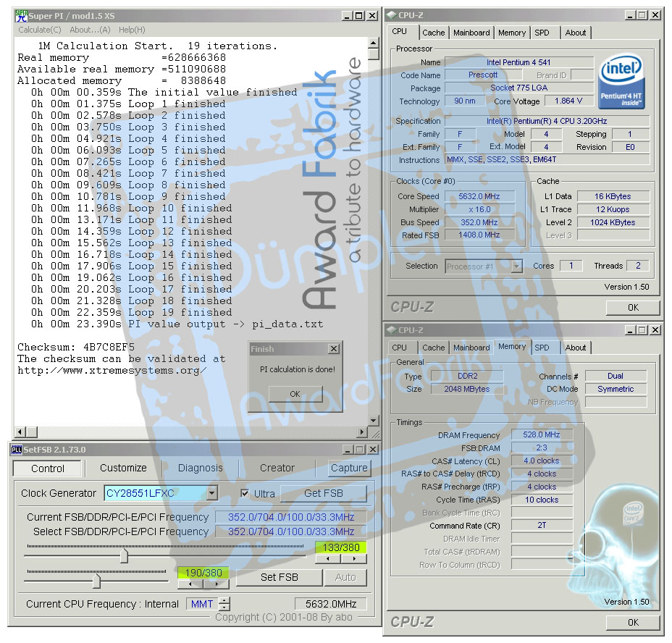Screen dimensions: 672x643
Task: Decrease the 133/380 FSB value with left arrow
Action: [328, 559]
